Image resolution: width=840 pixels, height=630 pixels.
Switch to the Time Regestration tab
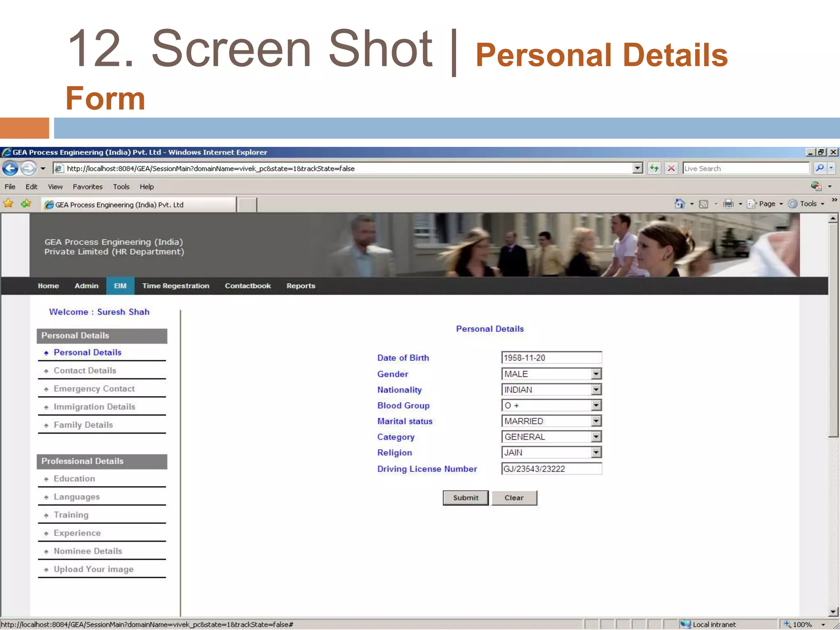click(x=176, y=286)
